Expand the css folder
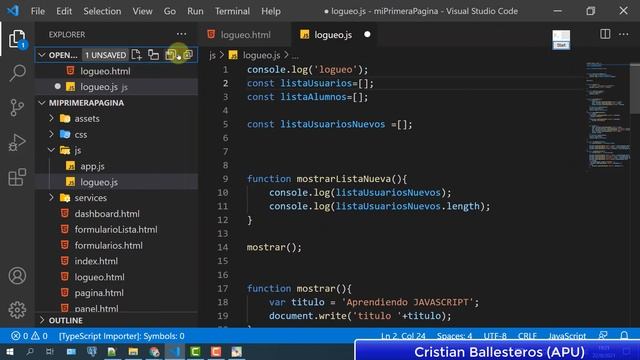Image resolution: width=640 pixels, height=360 pixels. point(51,134)
